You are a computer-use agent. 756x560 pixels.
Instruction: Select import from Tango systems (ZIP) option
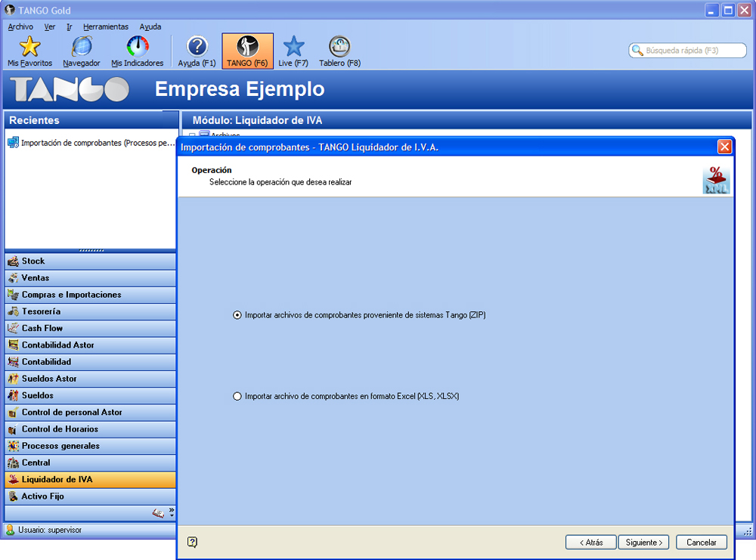click(x=359, y=315)
